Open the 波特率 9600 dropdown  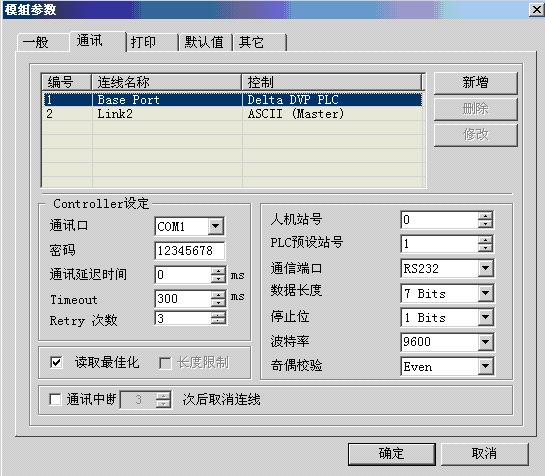point(485,342)
